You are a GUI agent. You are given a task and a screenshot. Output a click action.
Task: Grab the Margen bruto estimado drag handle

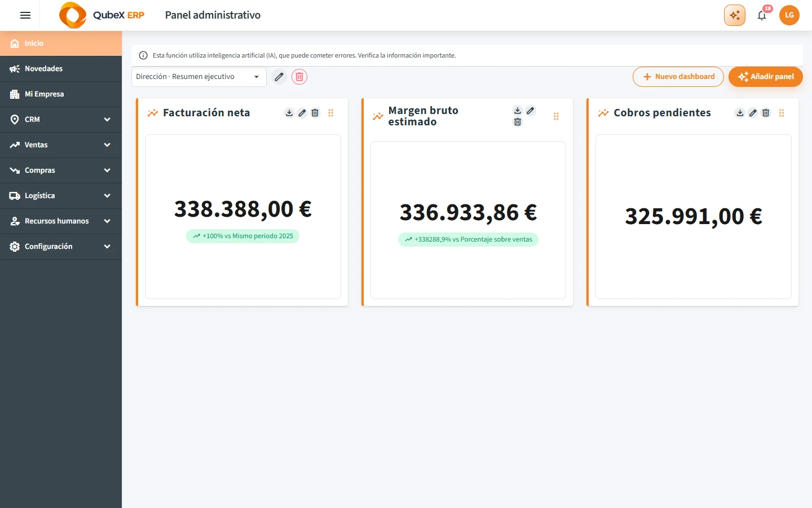556,116
